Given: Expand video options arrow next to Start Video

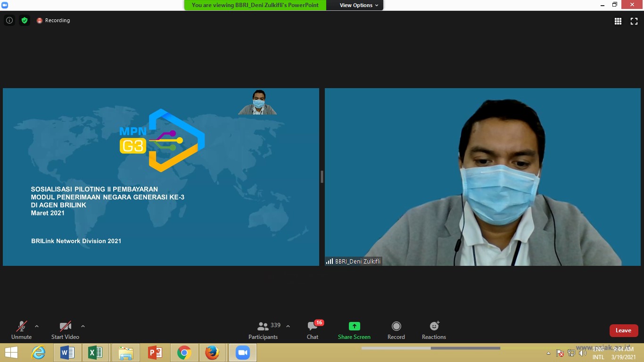Looking at the screenshot, I should tap(83, 326).
